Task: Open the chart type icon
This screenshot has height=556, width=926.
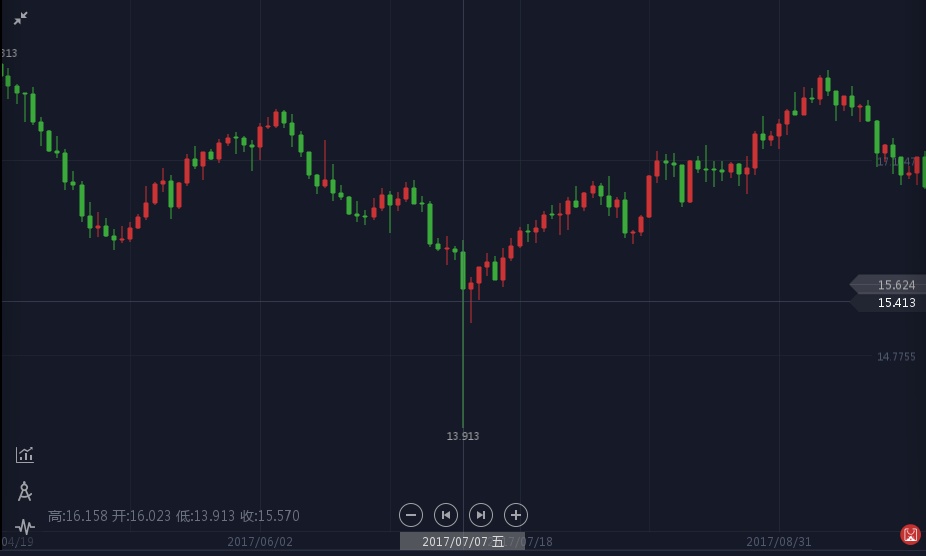Action: [25, 455]
